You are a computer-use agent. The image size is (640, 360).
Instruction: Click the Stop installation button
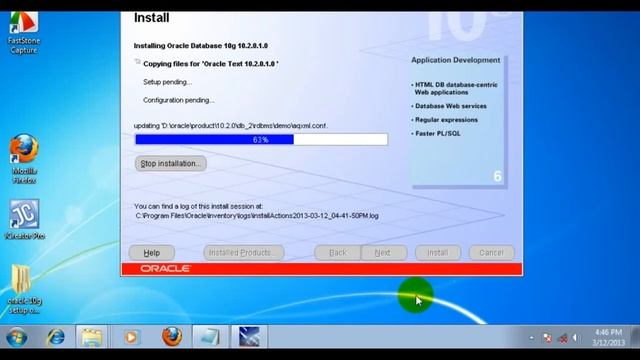click(x=171, y=163)
